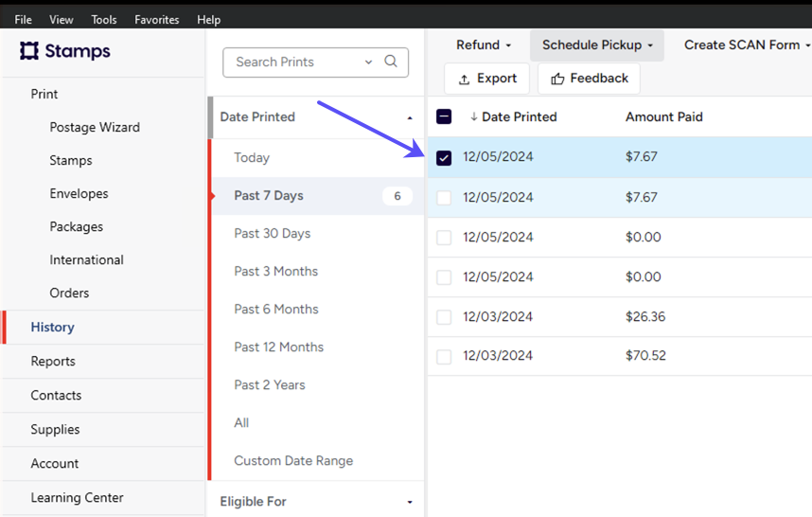This screenshot has width=812, height=517.
Task: Click the filter panel scrollbar thumb
Action: 210,117
